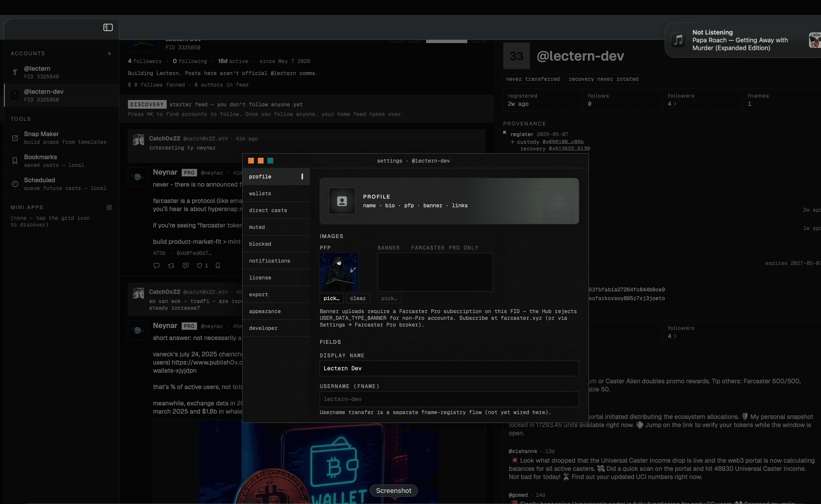Add a new account with plus icon
The image size is (821, 504).
click(x=109, y=53)
